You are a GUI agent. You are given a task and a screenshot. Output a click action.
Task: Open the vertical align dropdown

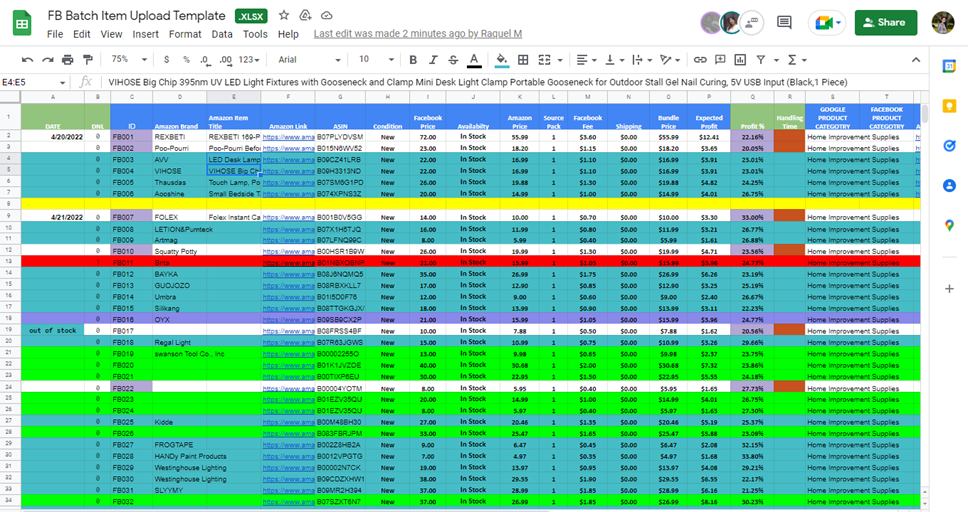614,60
